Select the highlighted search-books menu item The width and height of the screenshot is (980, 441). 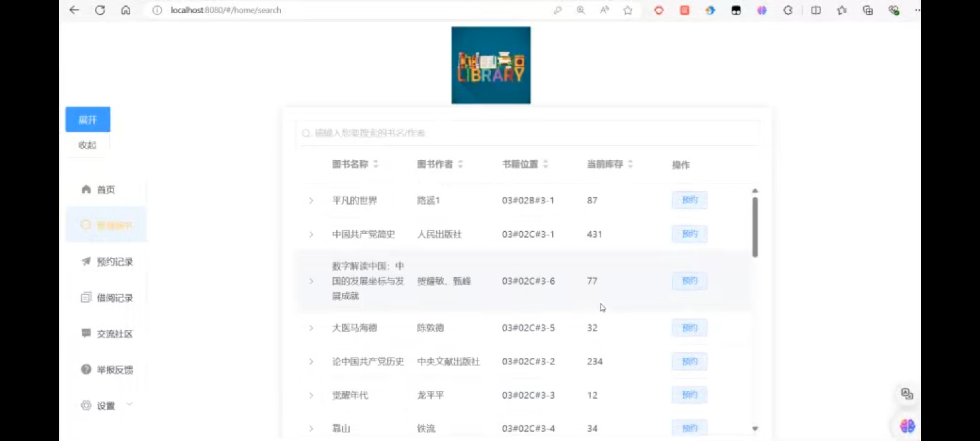click(x=107, y=225)
